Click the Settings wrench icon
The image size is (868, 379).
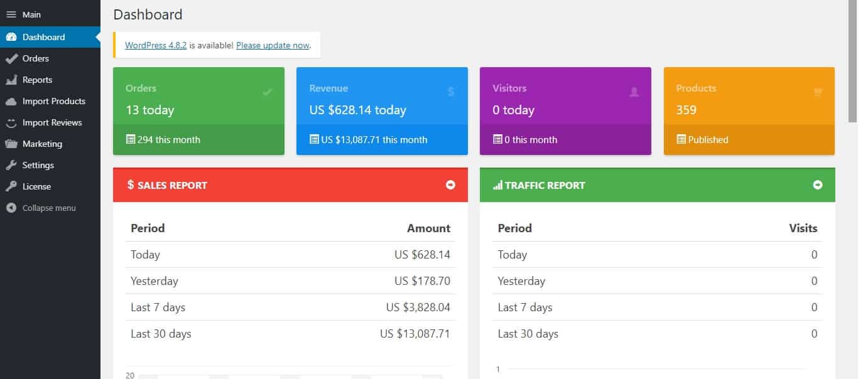click(x=11, y=165)
